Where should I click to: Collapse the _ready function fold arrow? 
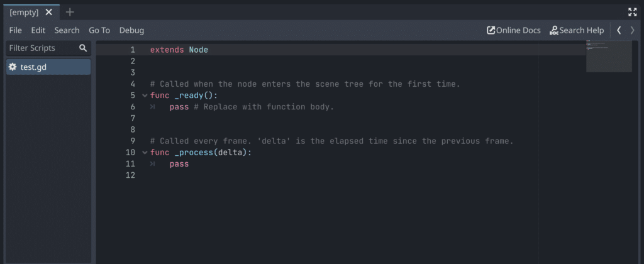[145, 96]
